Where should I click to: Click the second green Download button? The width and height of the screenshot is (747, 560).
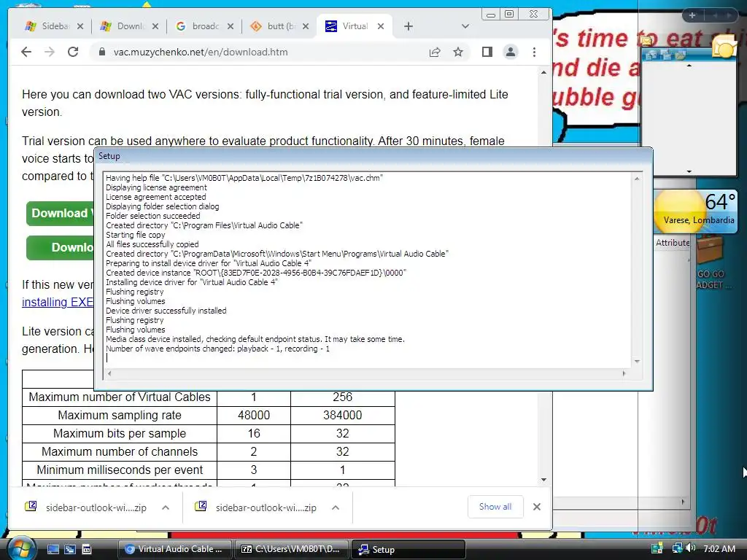[60, 248]
